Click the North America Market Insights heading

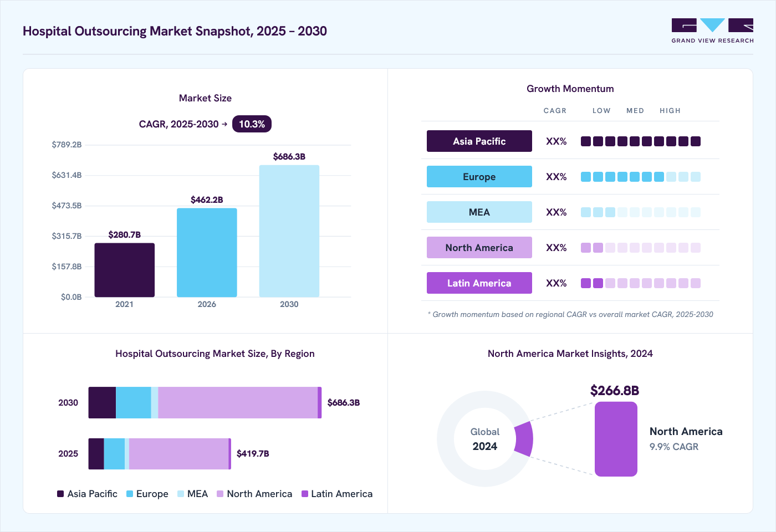coord(570,354)
